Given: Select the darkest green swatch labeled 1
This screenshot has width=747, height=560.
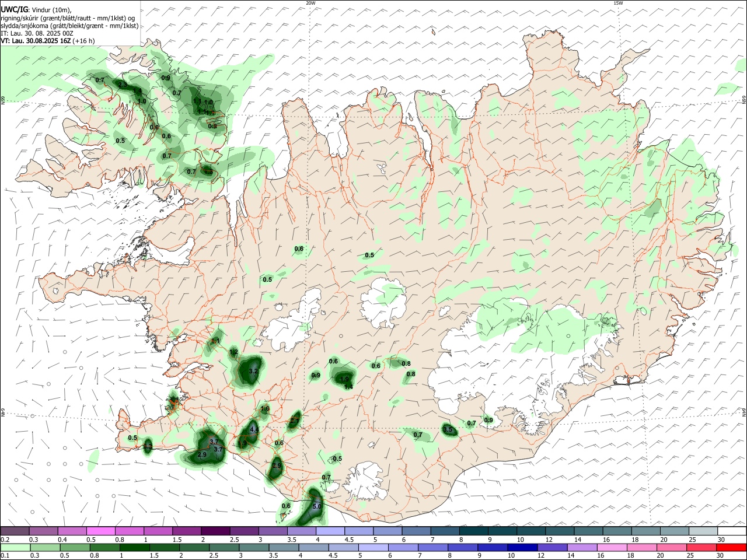Looking at the screenshot, I should pyautogui.click(x=134, y=548).
